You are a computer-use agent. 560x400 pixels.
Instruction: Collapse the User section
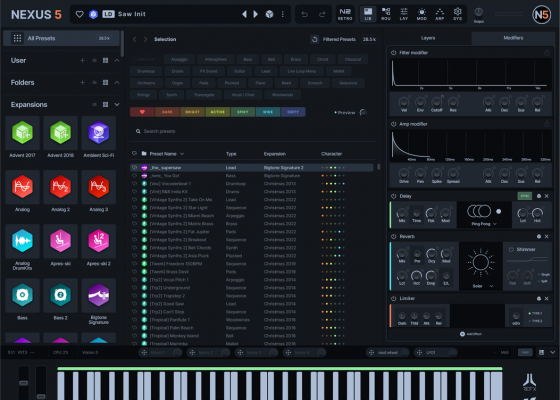click(x=117, y=60)
